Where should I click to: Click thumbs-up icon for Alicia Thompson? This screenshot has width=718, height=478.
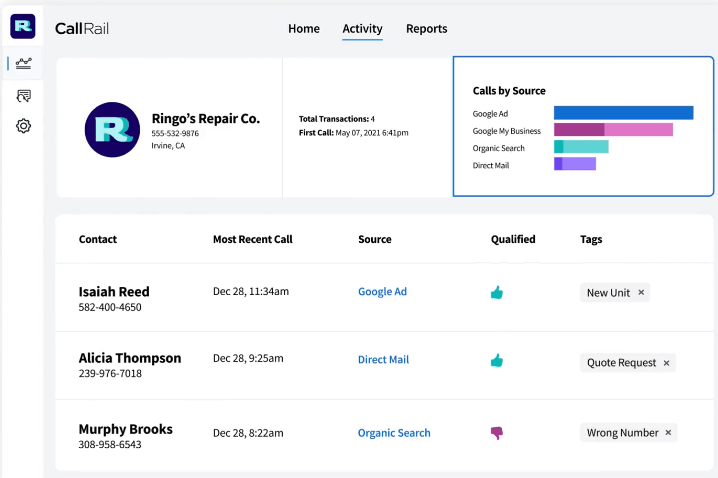tap(497, 360)
